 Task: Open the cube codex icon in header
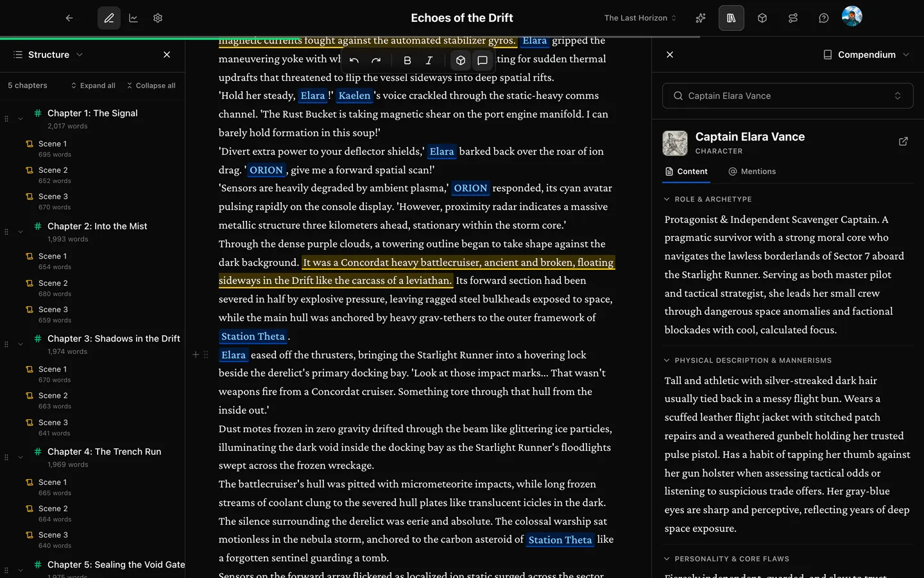(762, 18)
